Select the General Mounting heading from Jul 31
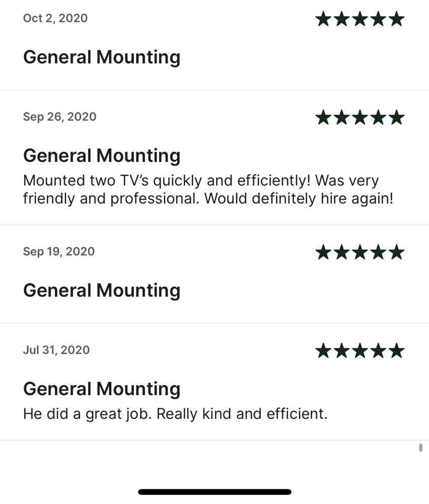 [102, 389]
